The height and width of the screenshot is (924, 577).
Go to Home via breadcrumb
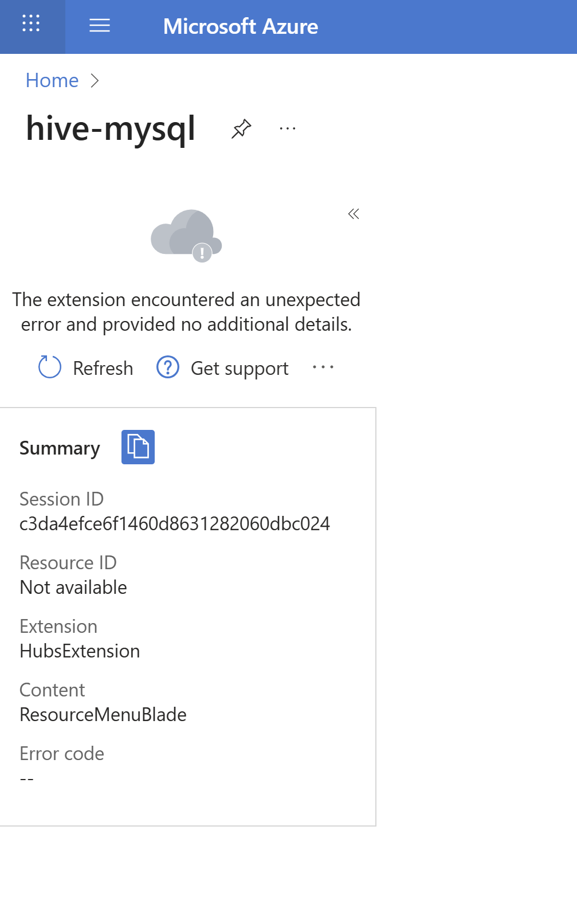(52, 81)
